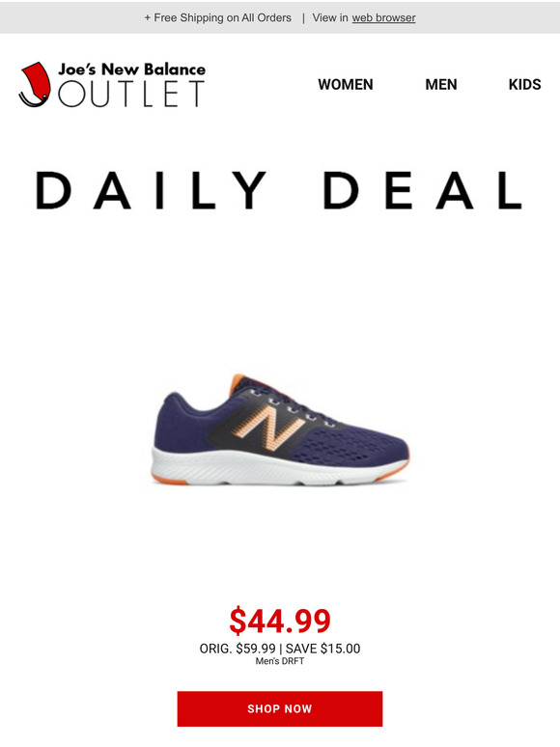Screen dimensions: 560x747
Task: Open the MEN category
Action: click(441, 85)
